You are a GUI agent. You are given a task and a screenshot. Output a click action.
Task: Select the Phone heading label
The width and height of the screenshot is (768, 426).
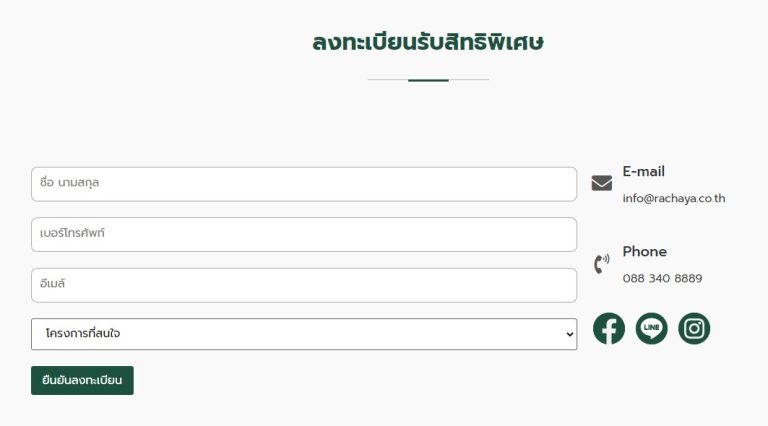[645, 251]
